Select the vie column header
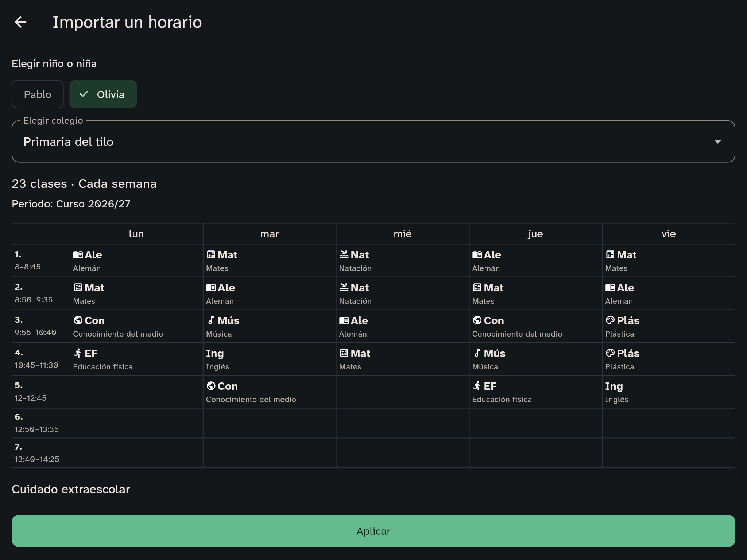747x560 pixels. pos(668,234)
